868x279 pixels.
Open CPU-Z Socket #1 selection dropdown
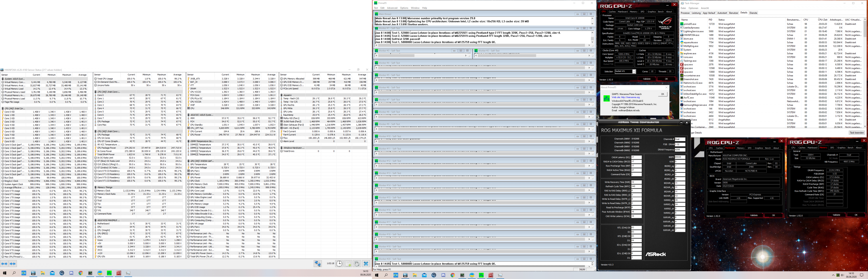click(x=633, y=71)
